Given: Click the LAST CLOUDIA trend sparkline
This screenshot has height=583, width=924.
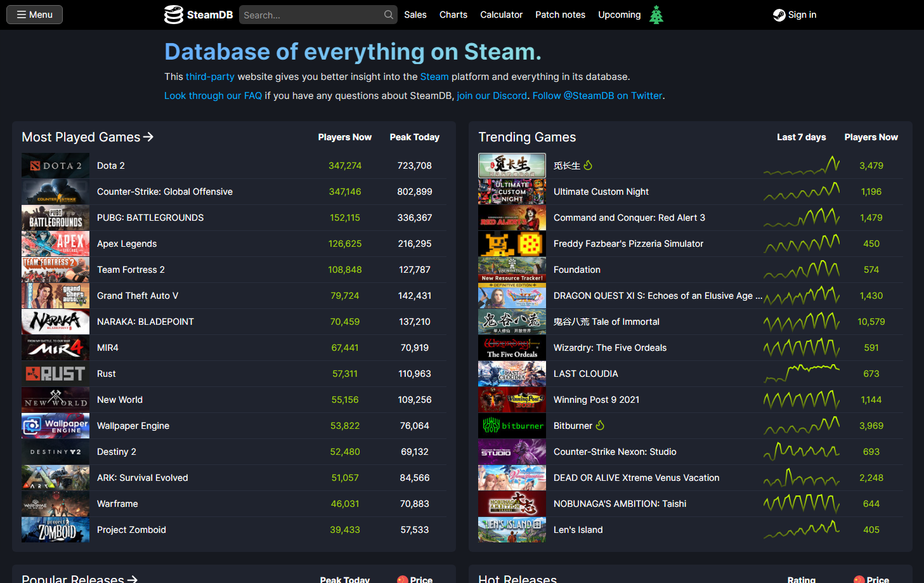Looking at the screenshot, I should (x=802, y=374).
